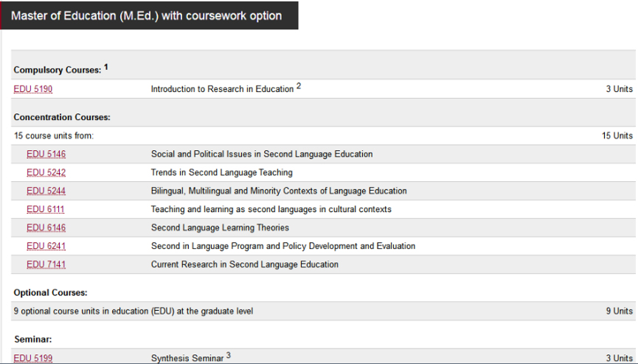The width and height of the screenshot is (638, 364).
Task: Follow the EDU 5242 course code link
Action: pos(46,172)
